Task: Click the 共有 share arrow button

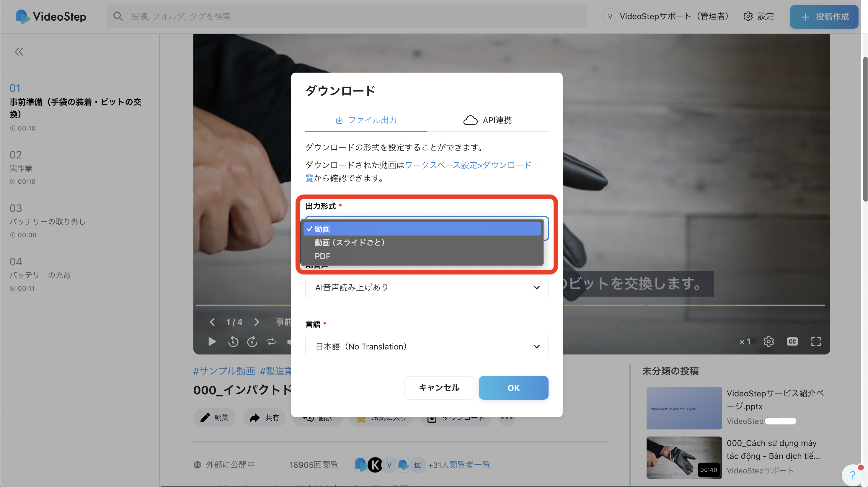Action: (x=264, y=418)
